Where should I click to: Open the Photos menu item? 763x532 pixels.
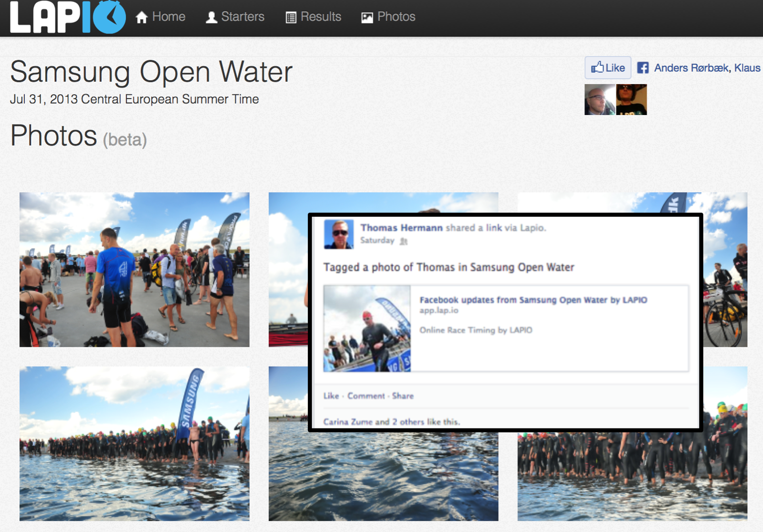(388, 17)
